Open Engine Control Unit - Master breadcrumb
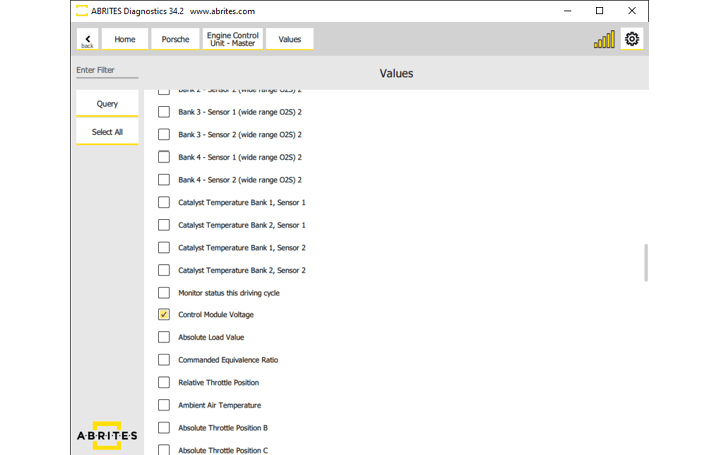Viewport: 719px width, 455px height. (x=232, y=39)
